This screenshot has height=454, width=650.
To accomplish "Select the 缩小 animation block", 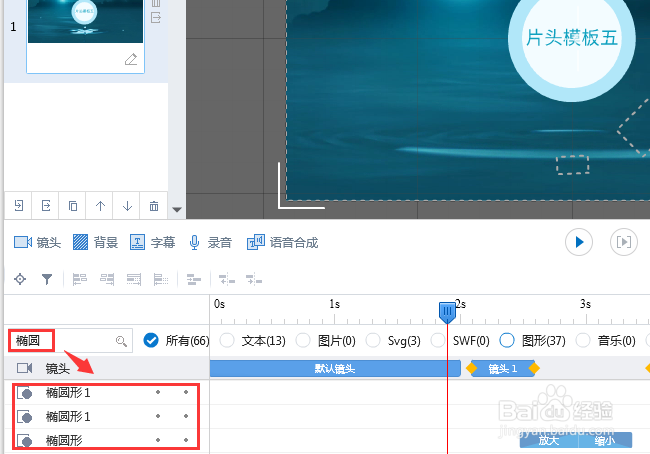I will point(605,440).
